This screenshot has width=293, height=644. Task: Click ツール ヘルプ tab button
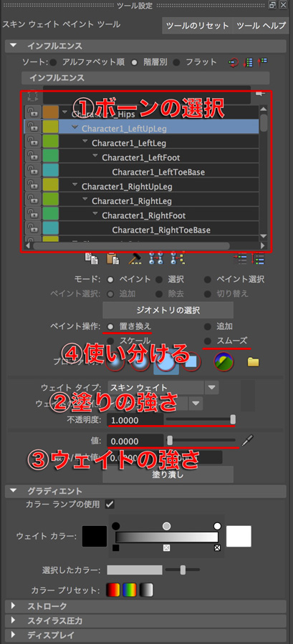(x=261, y=26)
